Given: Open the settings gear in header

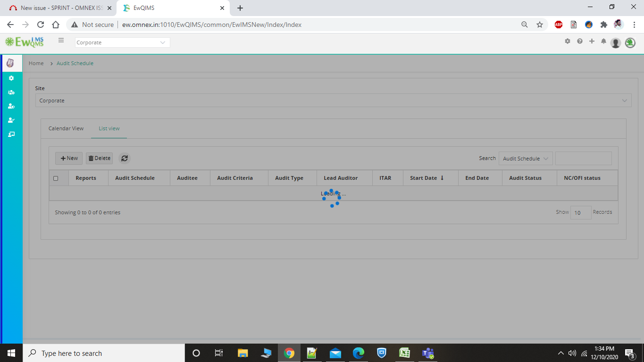Looking at the screenshot, I should point(568,42).
